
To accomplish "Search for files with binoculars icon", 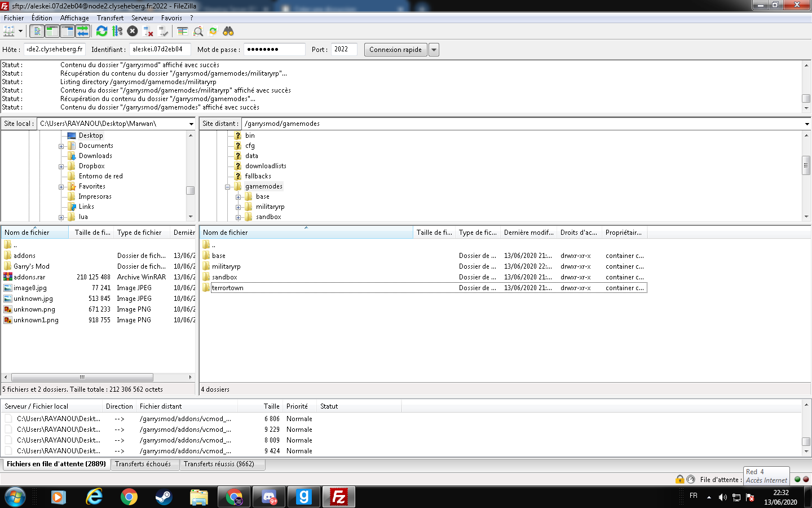I will (228, 31).
